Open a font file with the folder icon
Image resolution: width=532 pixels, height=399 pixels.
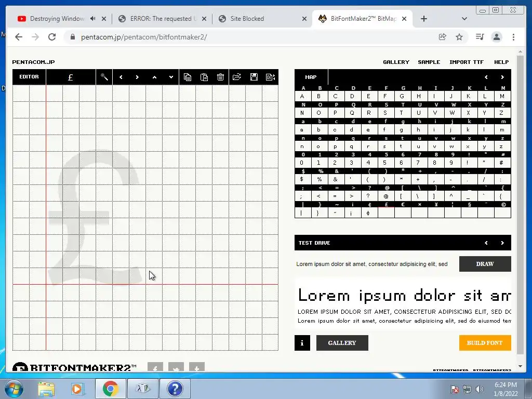click(237, 77)
